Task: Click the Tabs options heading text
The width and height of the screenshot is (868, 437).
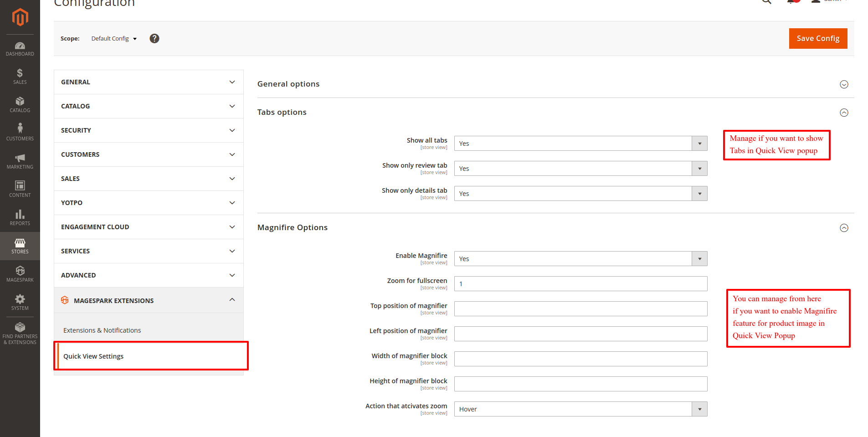Action: click(282, 112)
